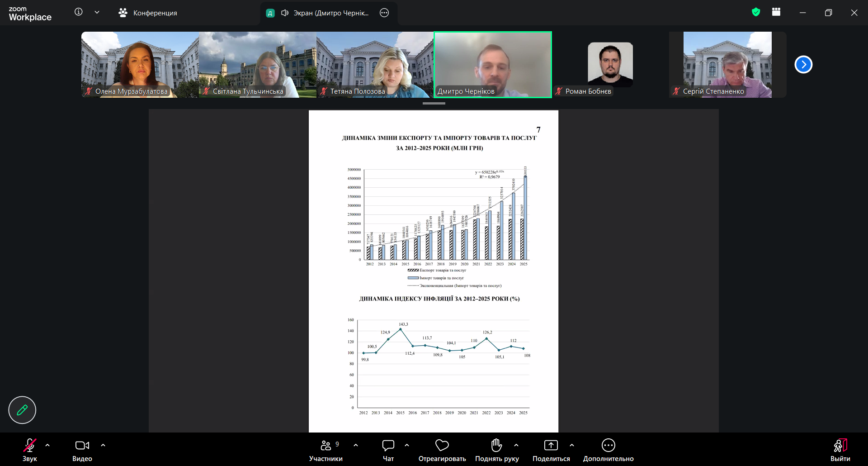Open the Чат panel
Screen dimensions: 868x466
(388, 450)
